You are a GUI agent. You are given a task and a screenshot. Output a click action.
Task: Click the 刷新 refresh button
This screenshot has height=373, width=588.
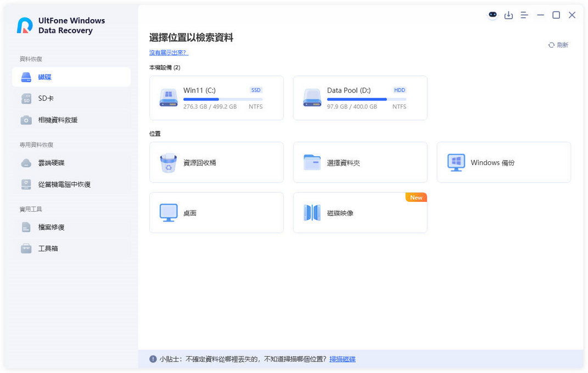pyautogui.click(x=558, y=45)
